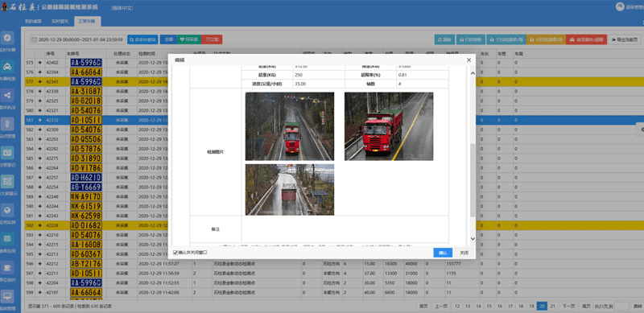Click the settings tab on right edge
644x313 pixels.
point(641,129)
